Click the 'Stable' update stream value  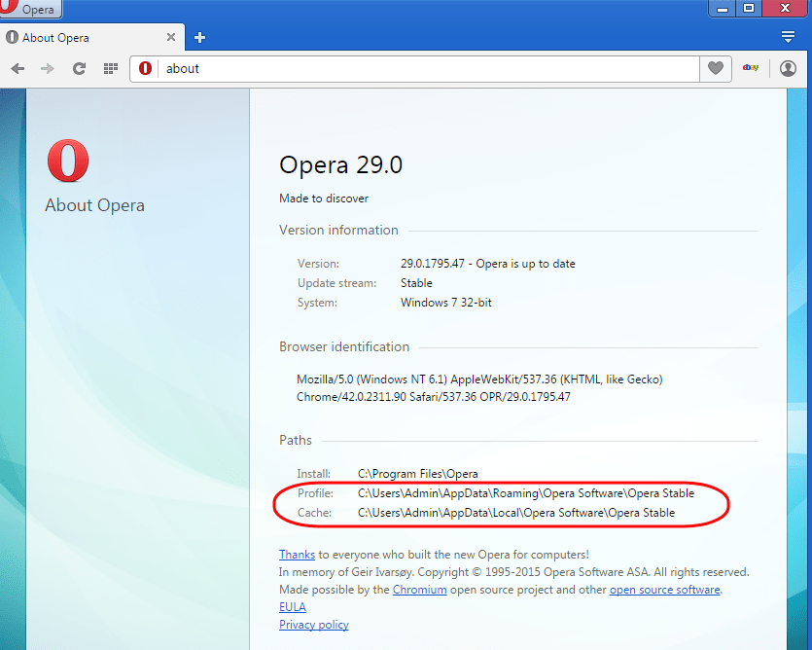[416, 283]
